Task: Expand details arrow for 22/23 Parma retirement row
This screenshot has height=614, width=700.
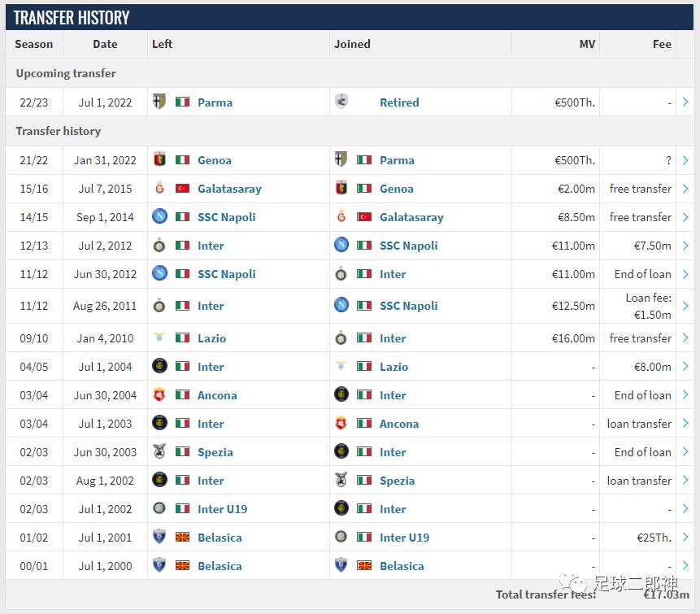Action: point(685,102)
